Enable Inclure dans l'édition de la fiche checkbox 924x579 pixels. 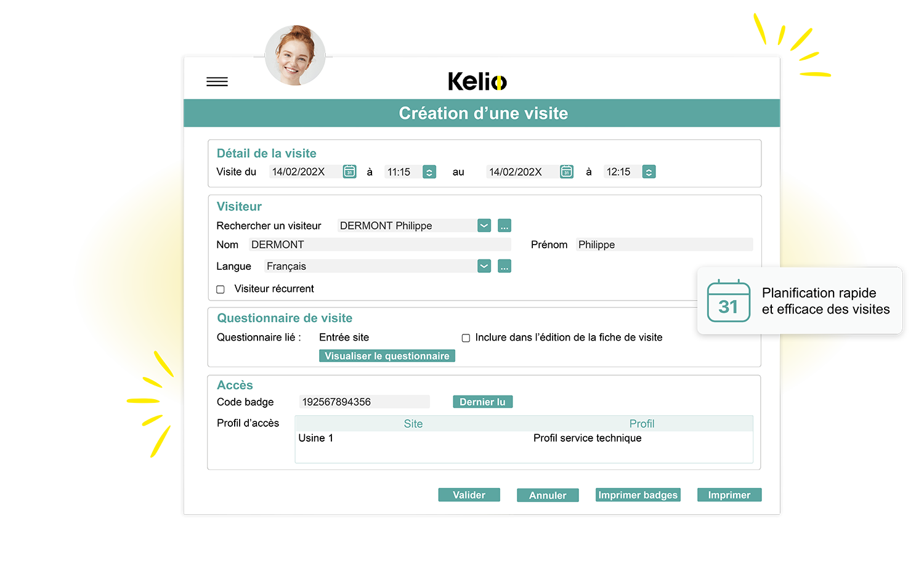[x=466, y=338]
